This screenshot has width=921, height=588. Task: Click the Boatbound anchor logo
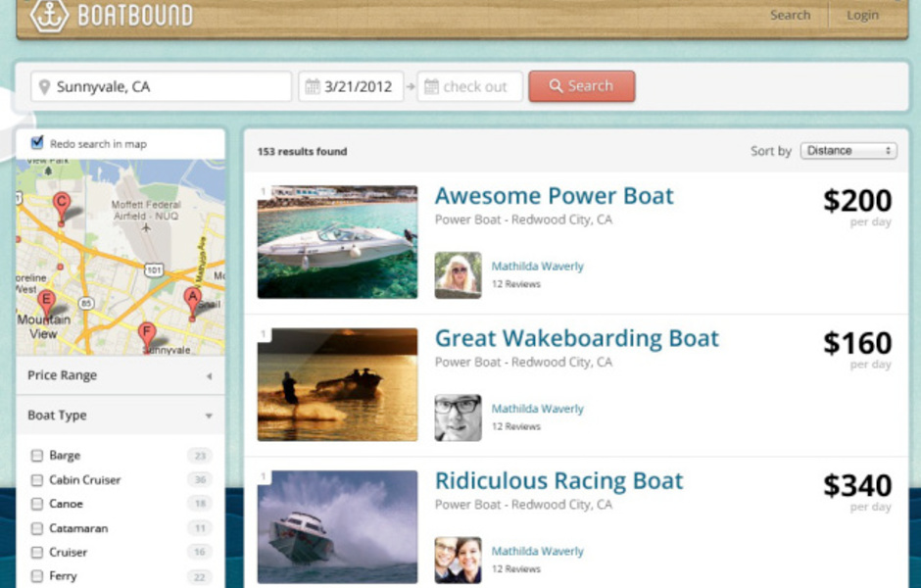49,16
